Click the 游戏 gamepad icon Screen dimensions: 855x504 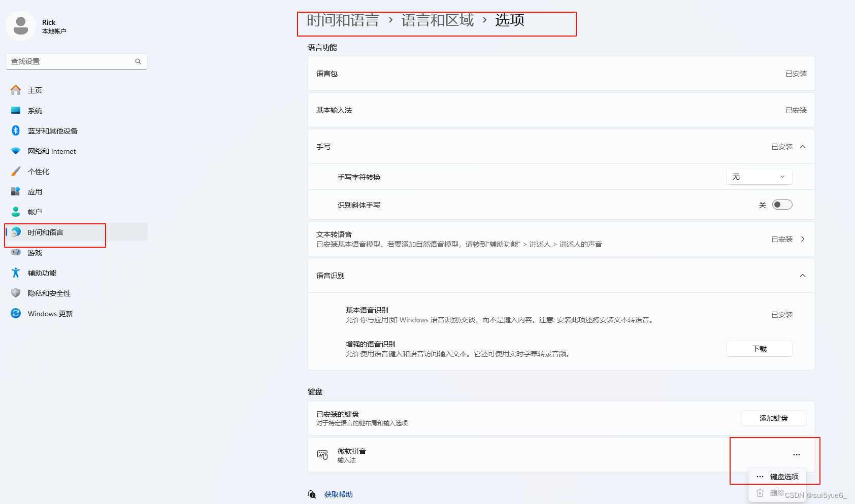pyautogui.click(x=16, y=252)
